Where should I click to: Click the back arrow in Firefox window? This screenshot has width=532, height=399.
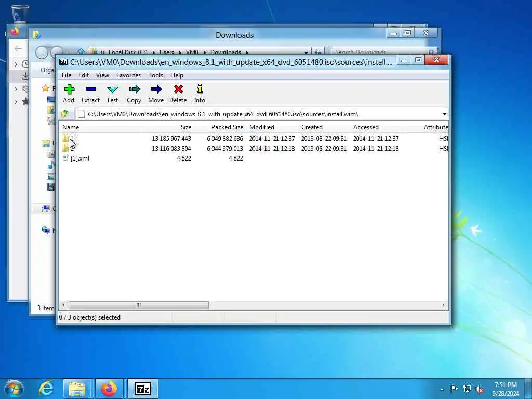[18, 48]
